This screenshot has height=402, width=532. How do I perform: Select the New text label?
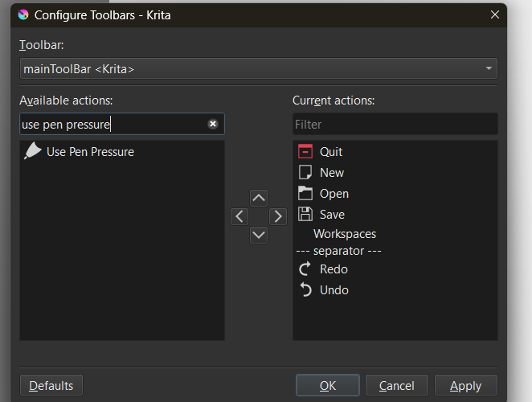(x=332, y=173)
